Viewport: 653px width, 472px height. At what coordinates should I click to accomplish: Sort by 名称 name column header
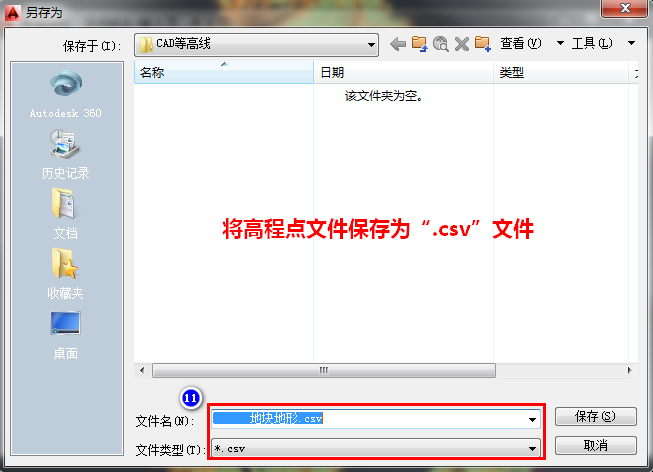(224, 72)
